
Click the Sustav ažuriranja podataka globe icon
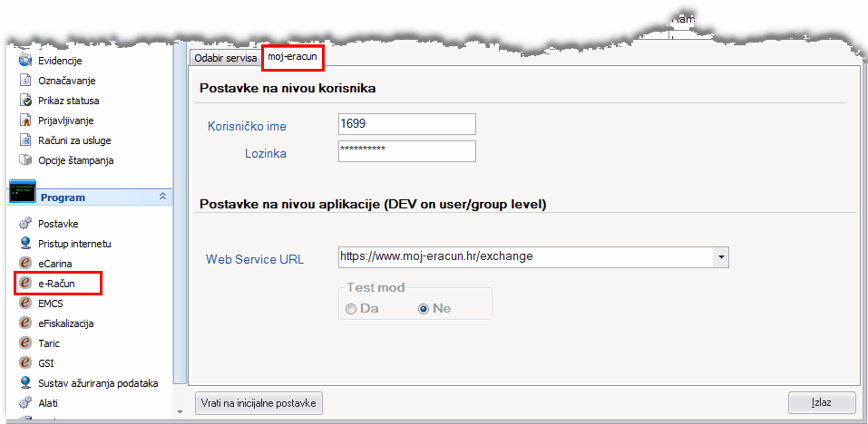tap(24, 383)
